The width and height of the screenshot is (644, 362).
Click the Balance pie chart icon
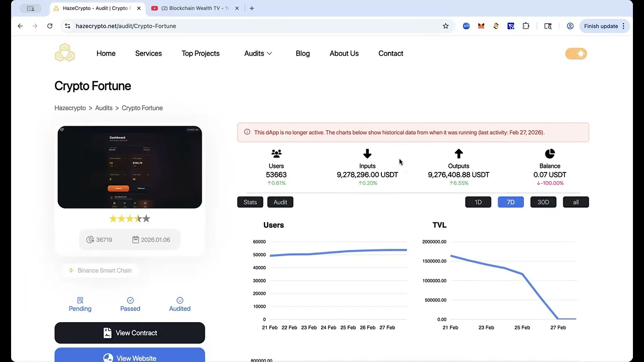coord(550,153)
